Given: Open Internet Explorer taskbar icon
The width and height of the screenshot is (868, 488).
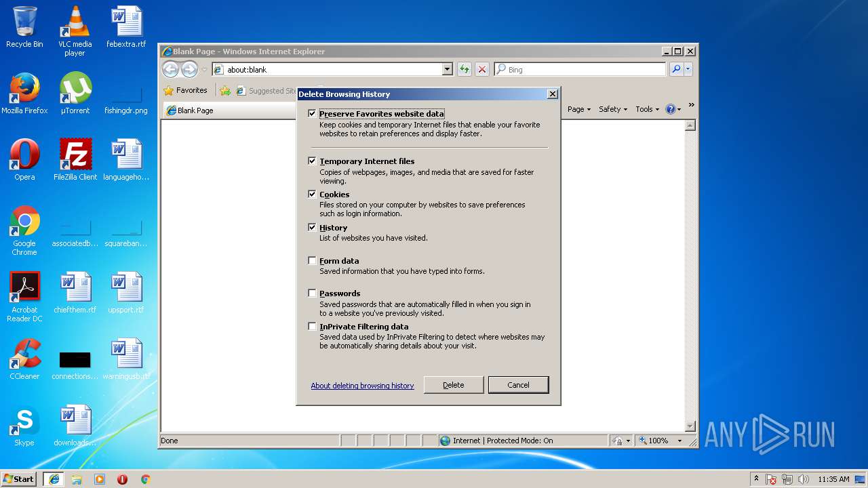Looking at the screenshot, I should point(54,479).
